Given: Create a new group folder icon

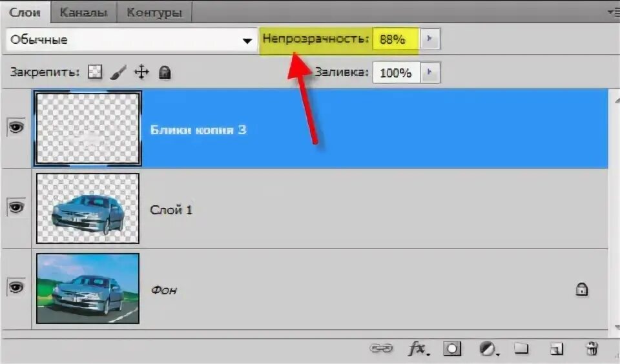Looking at the screenshot, I should click(521, 349).
